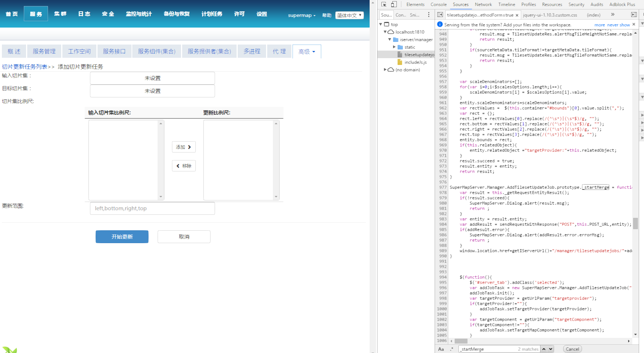The height and width of the screenshot is (353, 644).
Task: Open the Audits panel
Action: pyautogui.click(x=597, y=5)
